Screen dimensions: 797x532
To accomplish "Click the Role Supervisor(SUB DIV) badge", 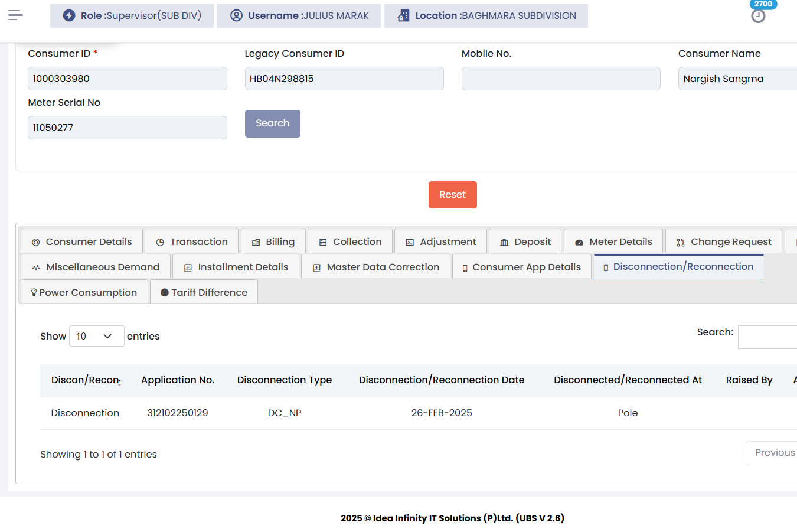I will click(x=132, y=16).
